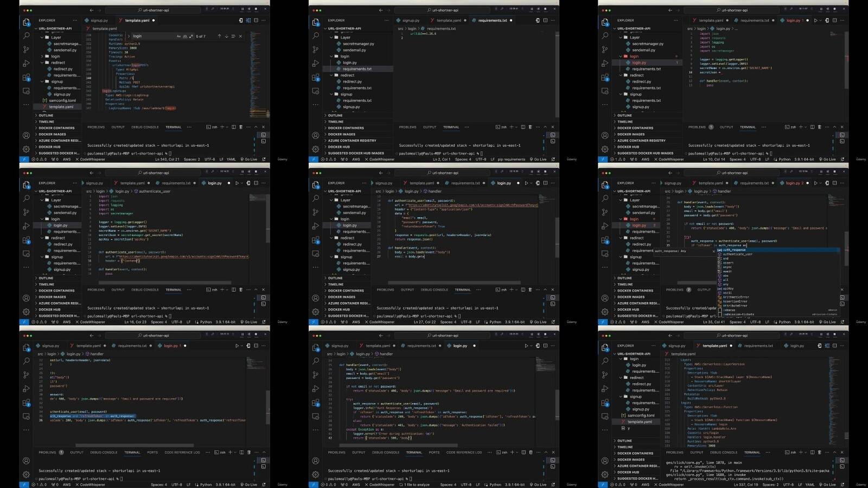Click editor horizontal scrollbar in 'Ln 16, Col 23' window
Image resolution: width=868 pixels, height=488 pixels.
click(x=165, y=282)
